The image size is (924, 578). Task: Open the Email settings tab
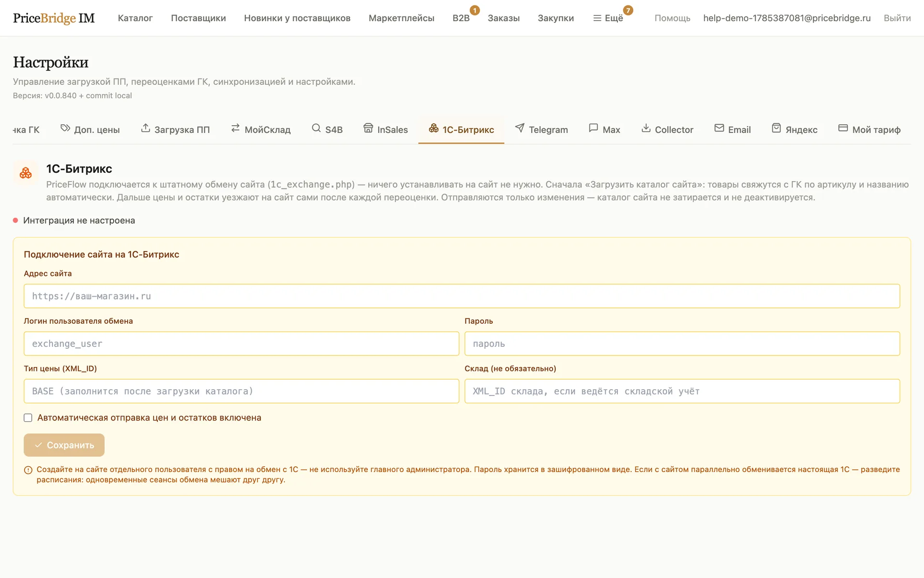732,130
